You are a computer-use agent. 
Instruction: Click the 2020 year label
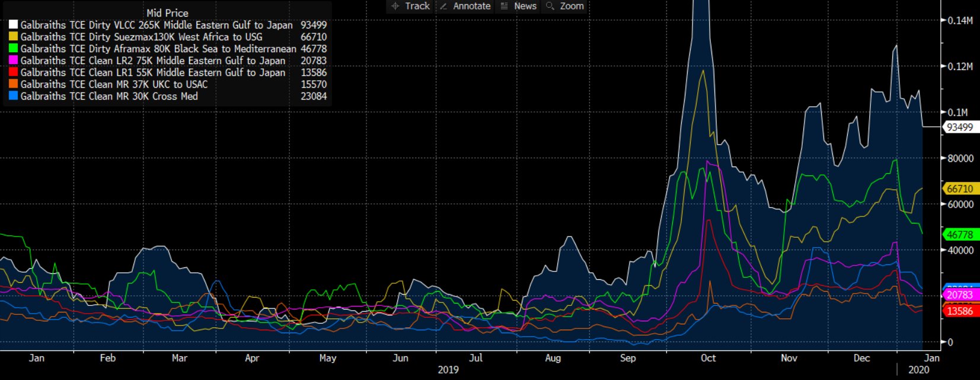coord(919,370)
